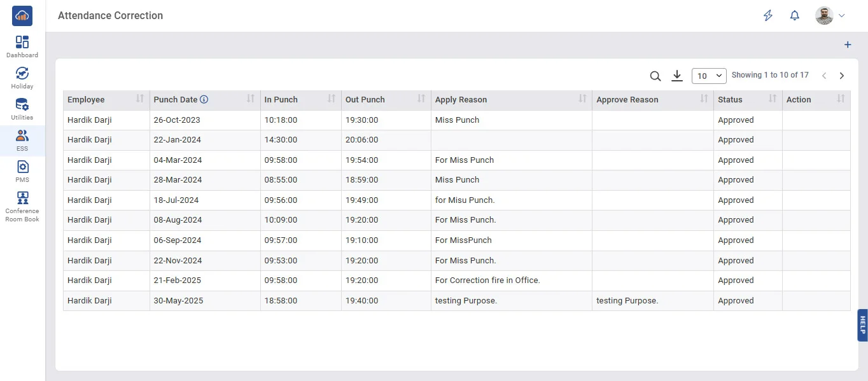
Task: Sort the table by Employee column
Action: tap(140, 99)
